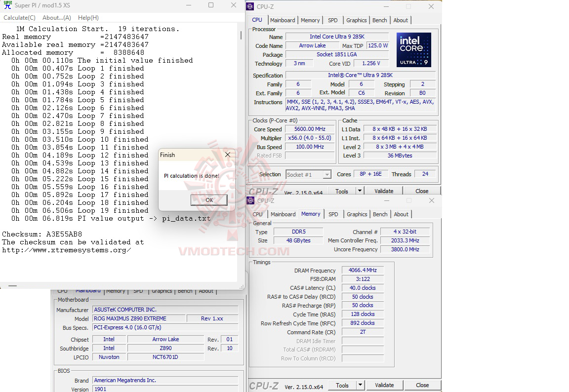This screenshot has height=392, width=569.
Task: Click the Row Refresh 892 clocks value
Action: (x=363, y=323)
